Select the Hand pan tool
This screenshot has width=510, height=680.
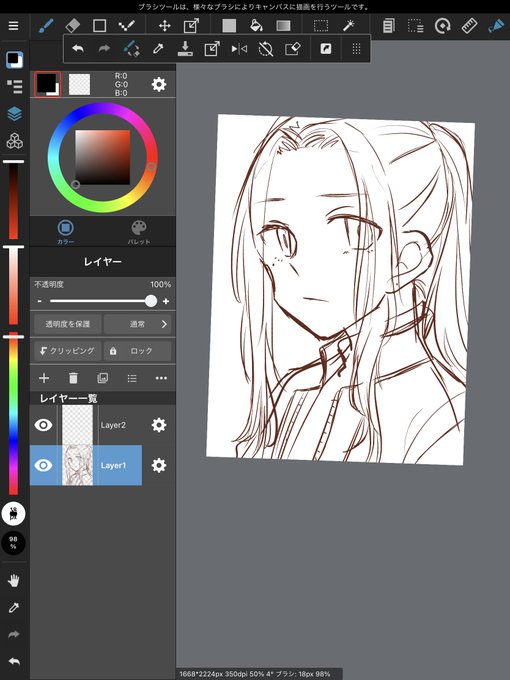tap(14, 580)
